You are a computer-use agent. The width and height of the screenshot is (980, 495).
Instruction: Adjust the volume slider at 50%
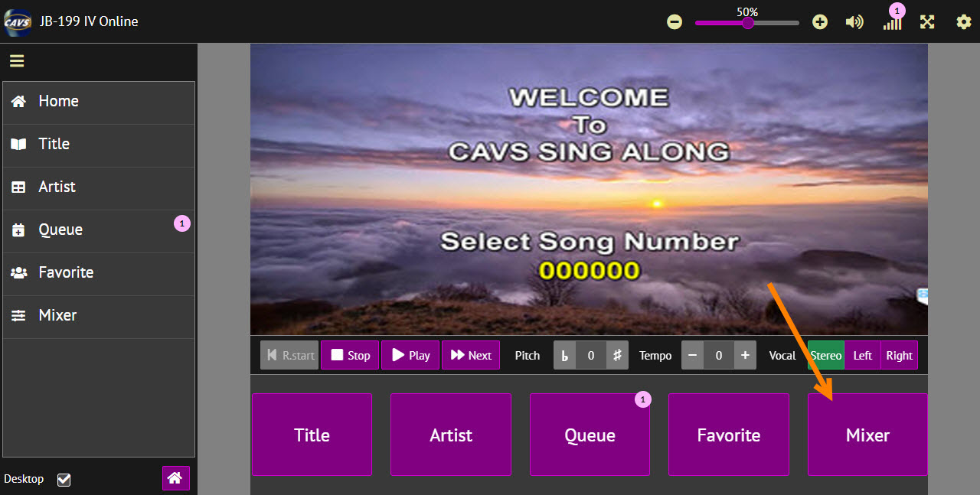pyautogui.click(x=746, y=22)
